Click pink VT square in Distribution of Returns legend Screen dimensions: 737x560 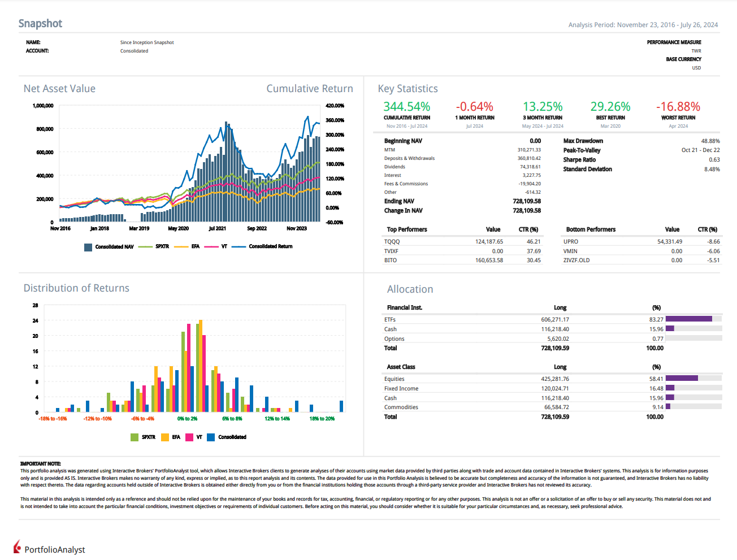[x=189, y=437]
